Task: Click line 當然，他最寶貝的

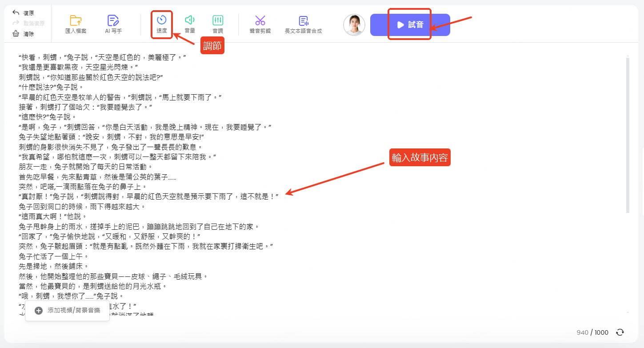Action: pyautogui.click(x=92, y=286)
